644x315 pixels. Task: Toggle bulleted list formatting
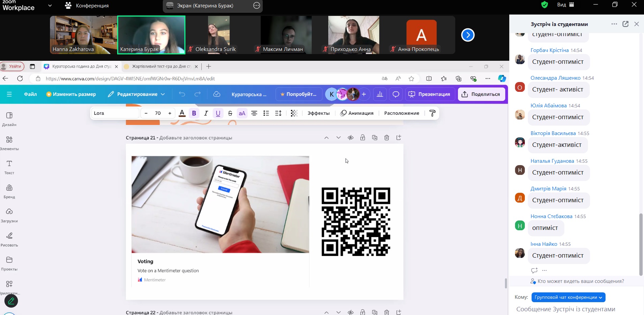(266, 113)
